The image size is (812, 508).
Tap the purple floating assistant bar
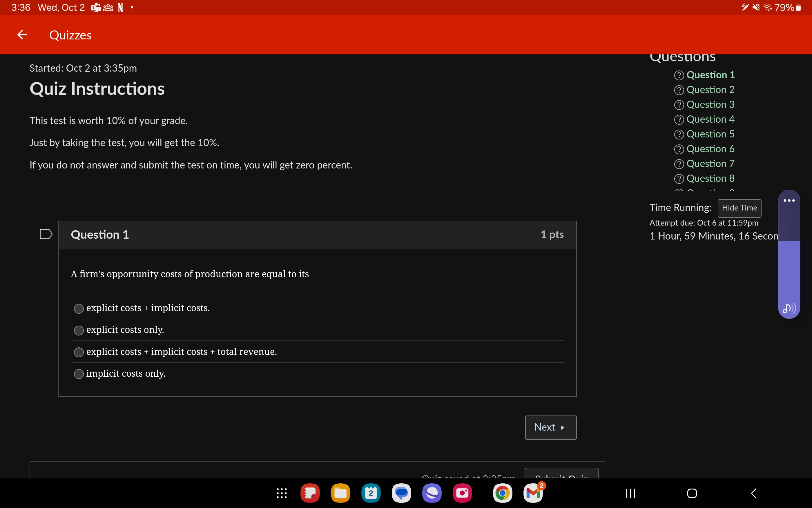point(789,254)
